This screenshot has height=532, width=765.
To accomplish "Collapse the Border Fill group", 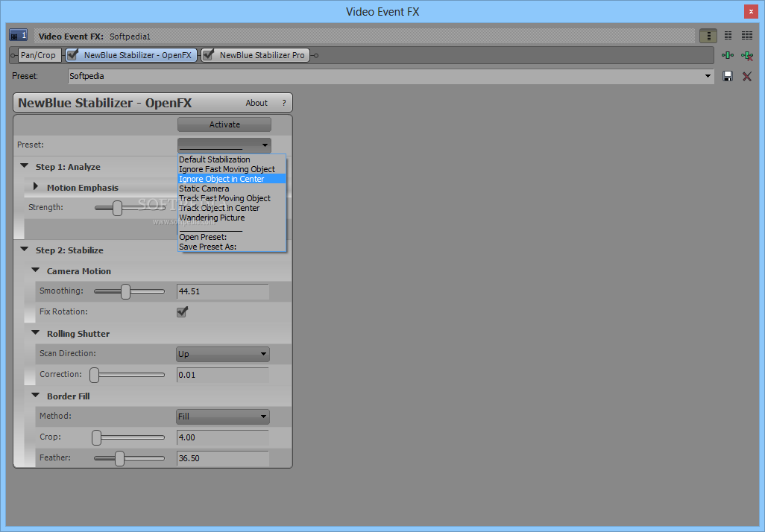I will tap(36, 396).
